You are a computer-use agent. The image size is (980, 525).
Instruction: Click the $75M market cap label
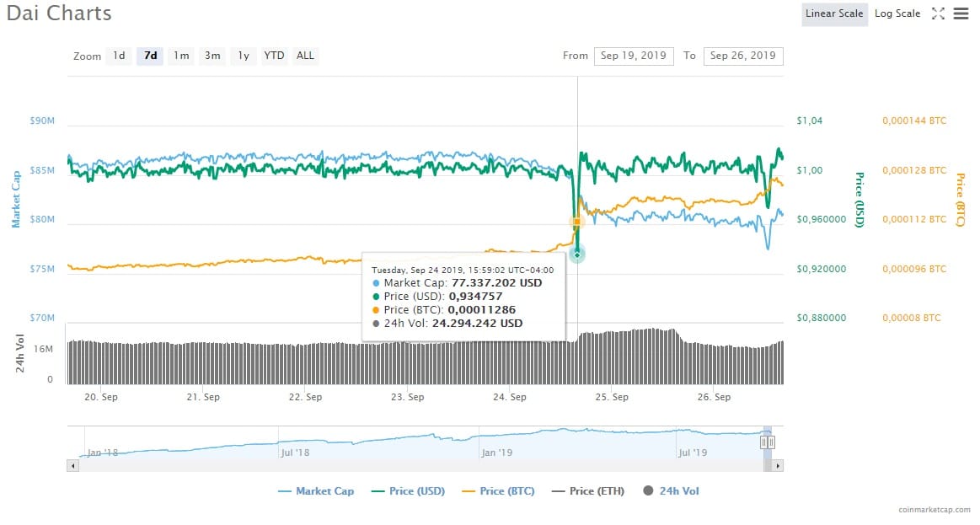coord(42,269)
